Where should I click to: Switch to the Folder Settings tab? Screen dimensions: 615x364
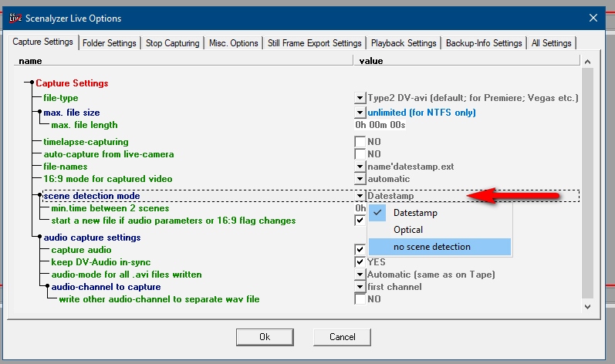tap(109, 42)
